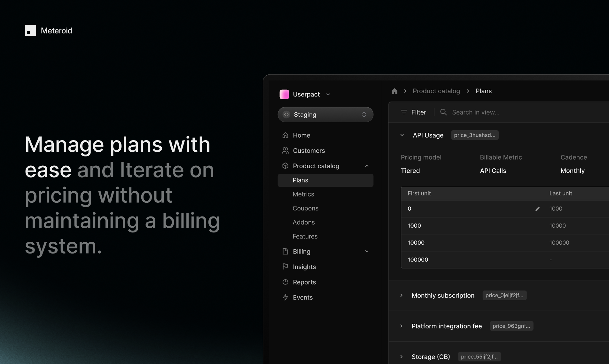The width and height of the screenshot is (609, 364).
Task: Click the Events lightning bolt icon
Action: click(x=285, y=297)
